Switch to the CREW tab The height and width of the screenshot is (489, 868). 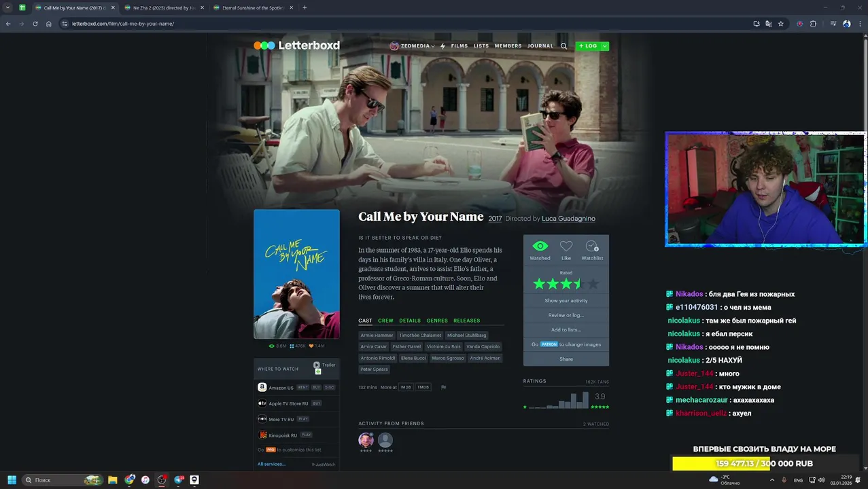tap(385, 321)
